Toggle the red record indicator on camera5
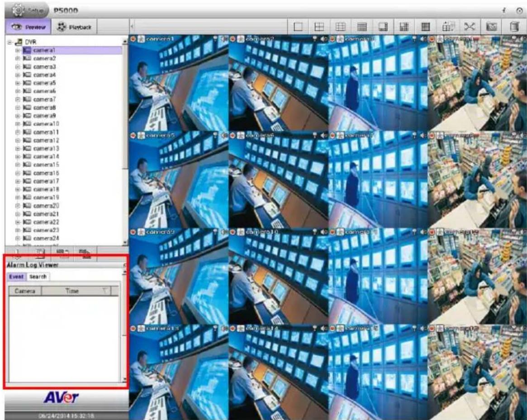This screenshot has width=527, height=420. pyautogui.click(x=133, y=135)
